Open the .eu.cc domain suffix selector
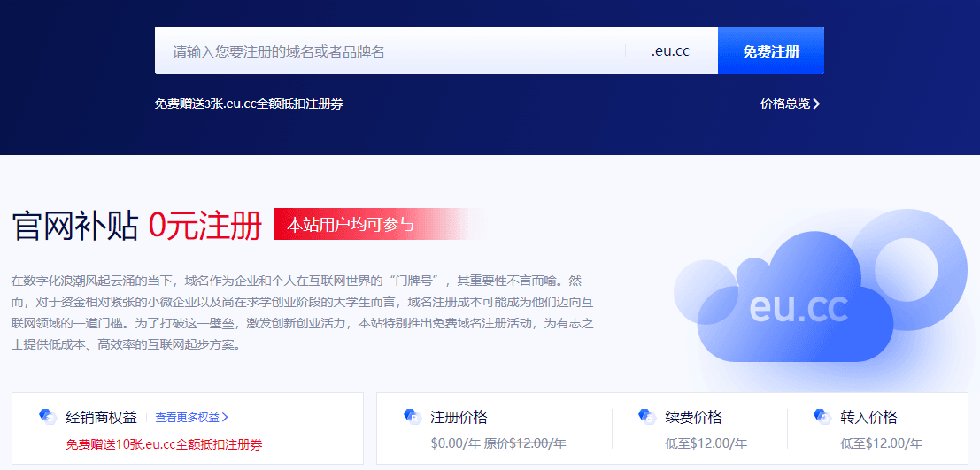This screenshot has height=470, width=980. click(x=671, y=51)
